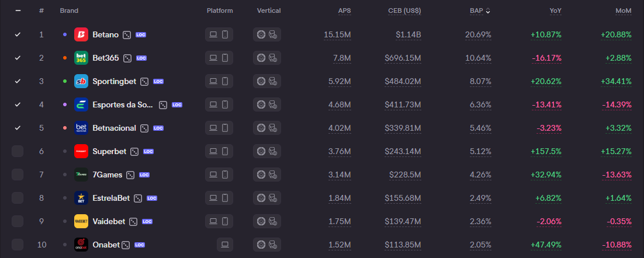This screenshot has height=258, width=644.
Task: Toggle the select-all checkbox in the header
Action: (18, 11)
